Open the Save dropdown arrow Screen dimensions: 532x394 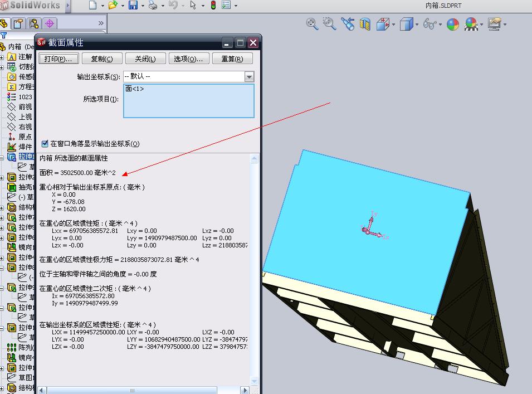[143, 6]
